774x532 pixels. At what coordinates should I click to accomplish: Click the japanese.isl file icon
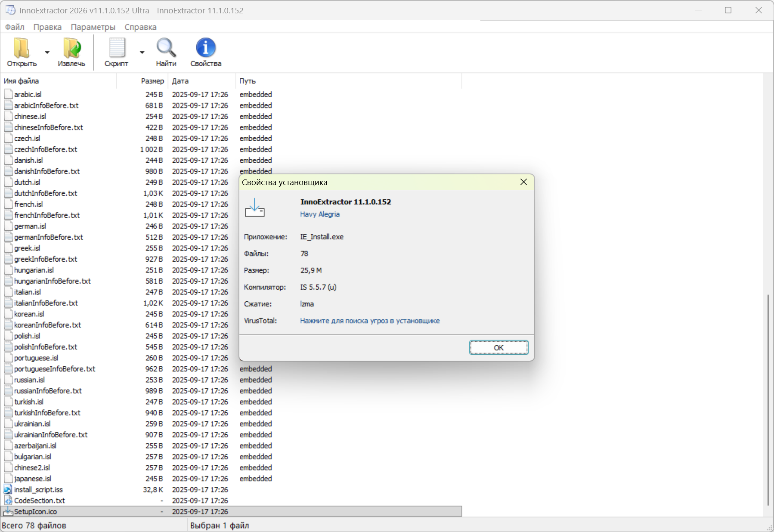(8, 478)
